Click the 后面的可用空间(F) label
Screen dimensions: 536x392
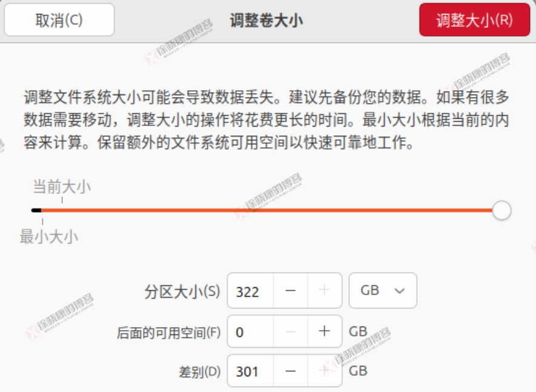click(x=168, y=333)
